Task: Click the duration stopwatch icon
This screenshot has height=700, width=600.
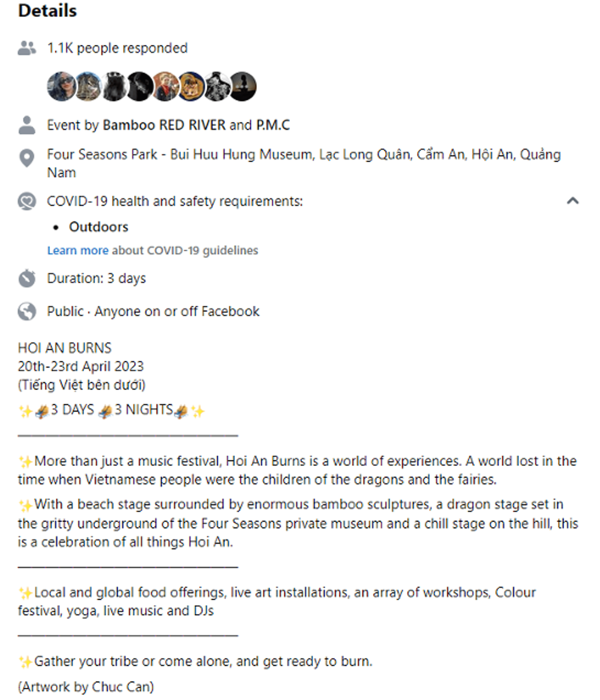Action: point(27,278)
